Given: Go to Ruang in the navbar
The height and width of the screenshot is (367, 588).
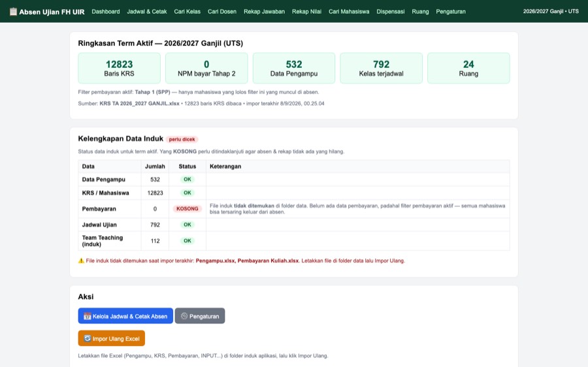Looking at the screenshot, I should pos(420,12).
